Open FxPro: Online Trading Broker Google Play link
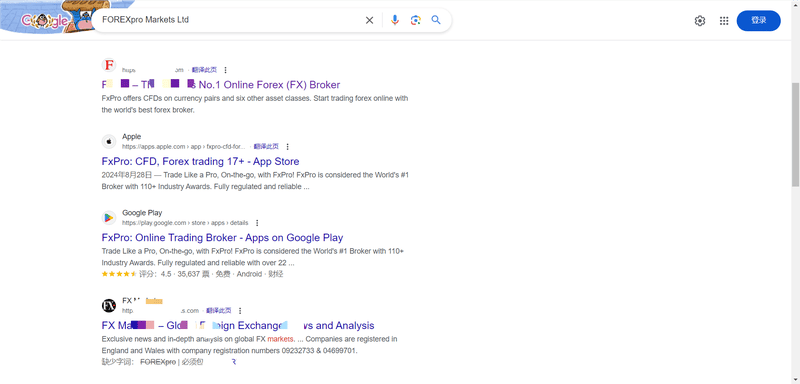Image resolution: width=800 pixels, height=384 pixels. coord(222,238)
